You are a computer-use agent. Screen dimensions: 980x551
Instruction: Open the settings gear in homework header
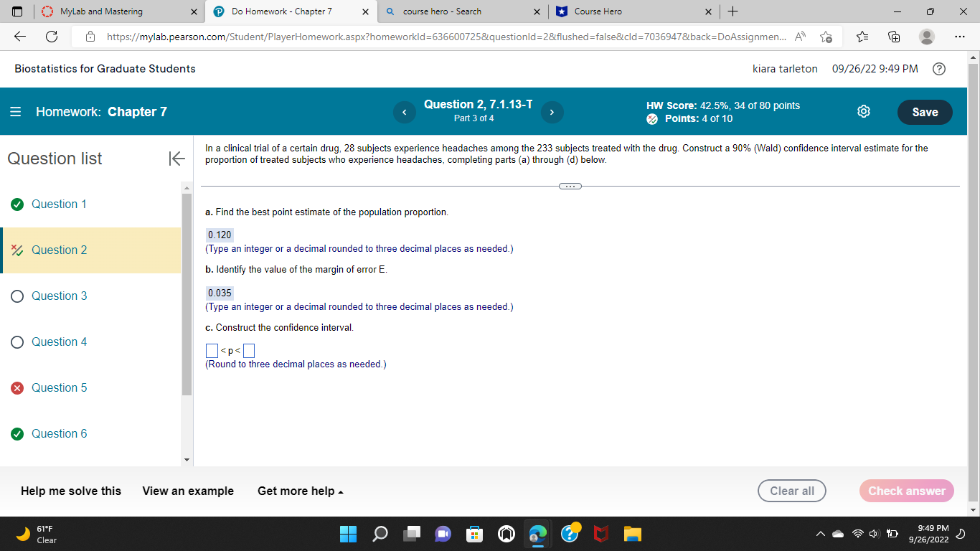tap(864, 112)
